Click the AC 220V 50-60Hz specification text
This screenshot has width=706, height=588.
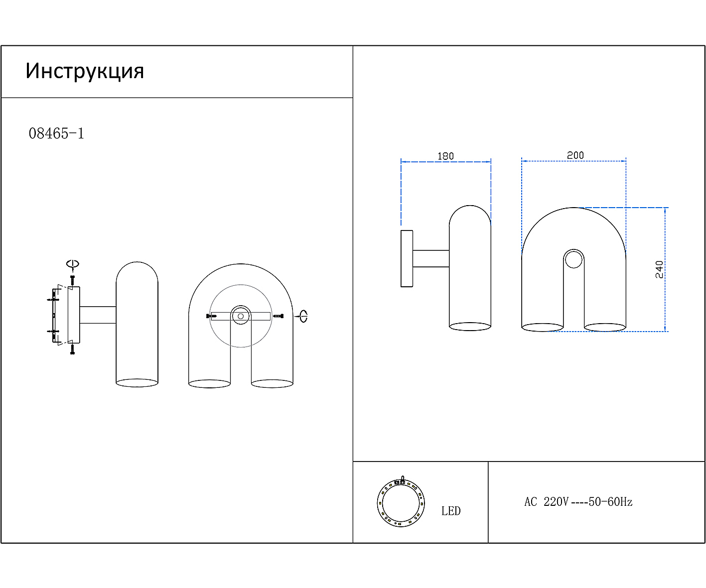point(578,502)
